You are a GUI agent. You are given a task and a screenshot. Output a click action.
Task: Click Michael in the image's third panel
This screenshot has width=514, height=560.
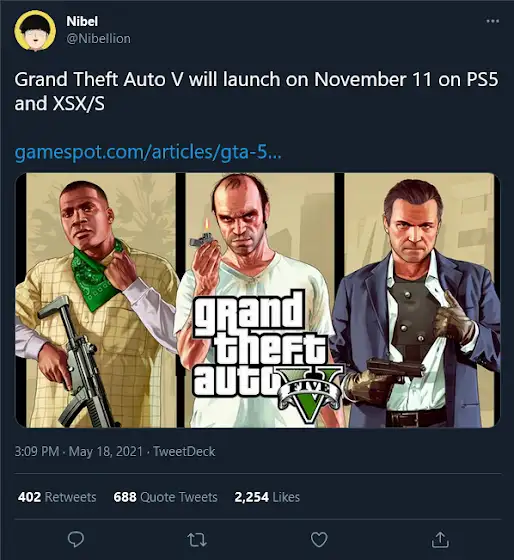(416, 304)
